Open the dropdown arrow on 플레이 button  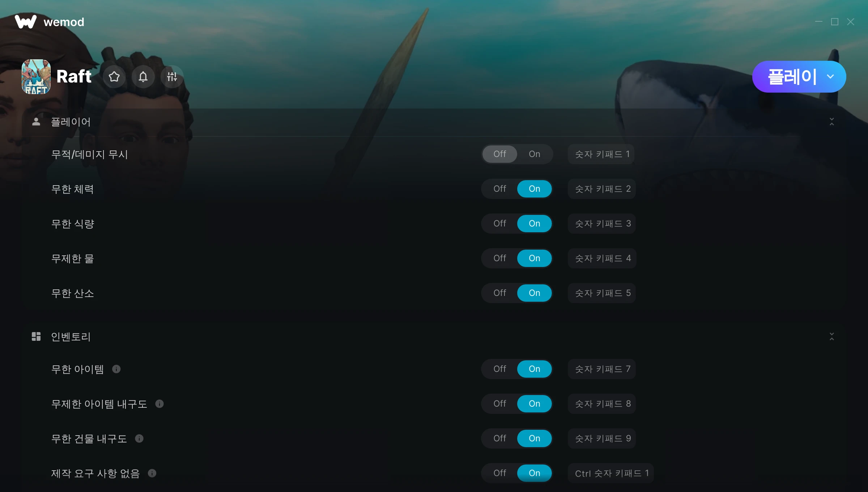pyautogui.click(x=830, y=77)
